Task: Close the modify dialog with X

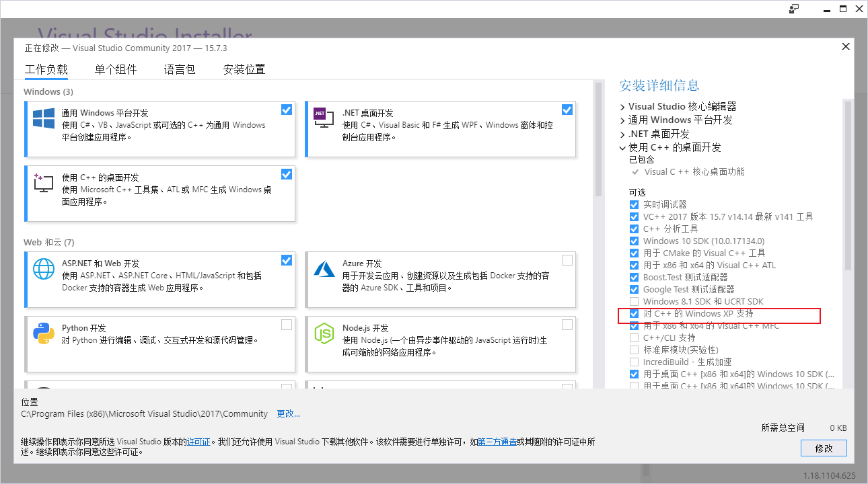Action: 846,46
